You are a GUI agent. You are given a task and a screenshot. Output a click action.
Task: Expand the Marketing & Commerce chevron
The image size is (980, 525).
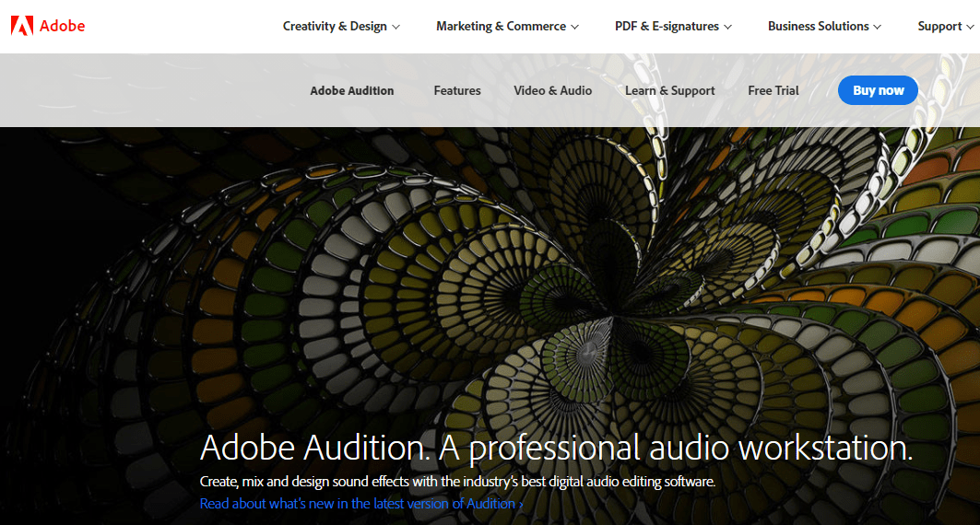[x=575, y=27]
